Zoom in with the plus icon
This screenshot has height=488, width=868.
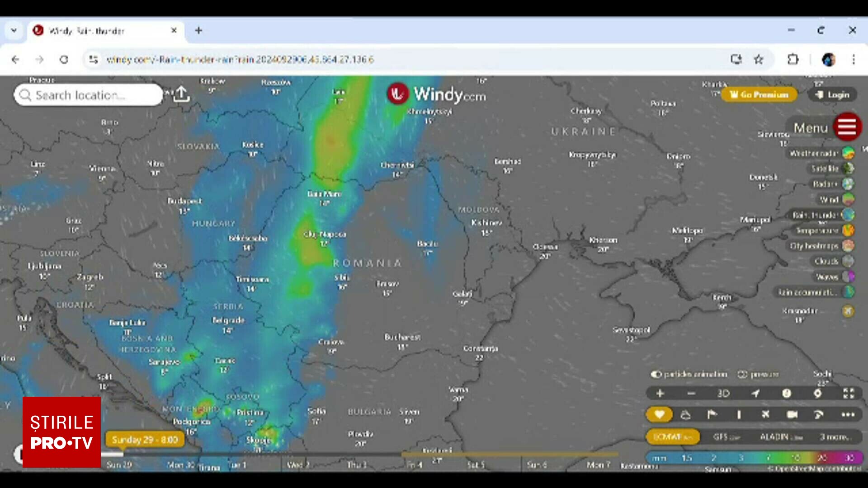point(660,393)
